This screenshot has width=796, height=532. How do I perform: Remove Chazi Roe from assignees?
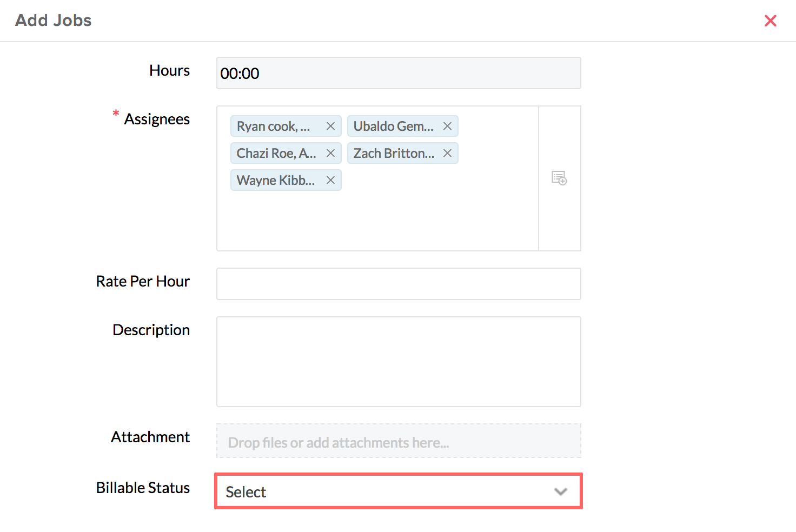pos(330,153)
